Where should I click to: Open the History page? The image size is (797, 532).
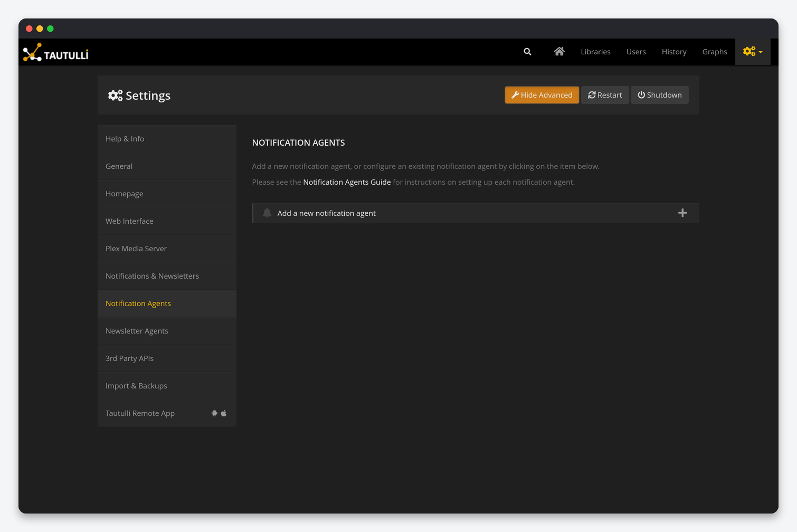[x=674, y=52]
